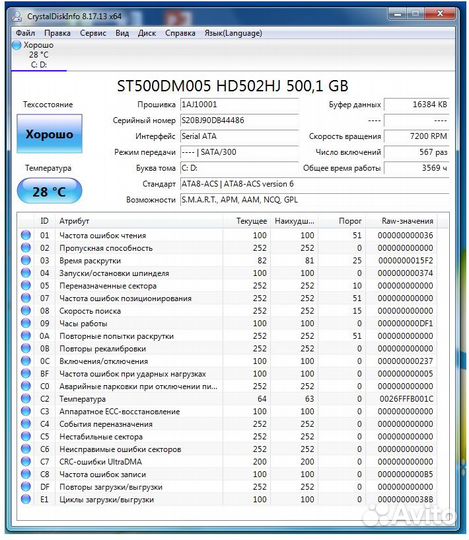Click status orb for row C3 Аппаратное ECC-восстановление
469x540 pixels.
[26, 411]
